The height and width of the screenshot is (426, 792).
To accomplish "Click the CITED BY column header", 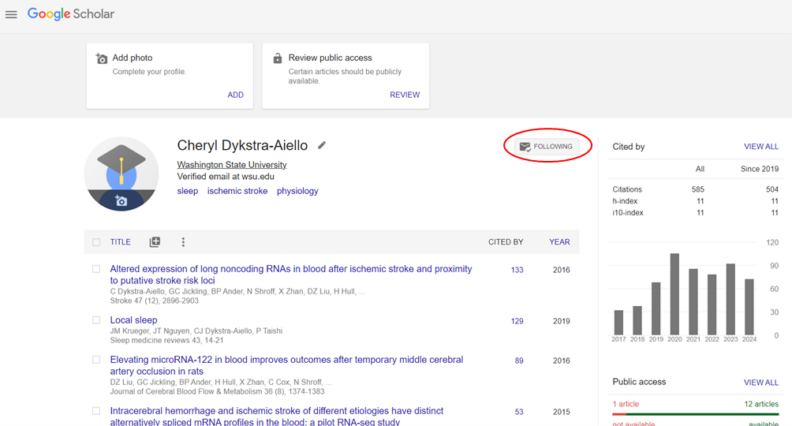I will tap(506, 242).
